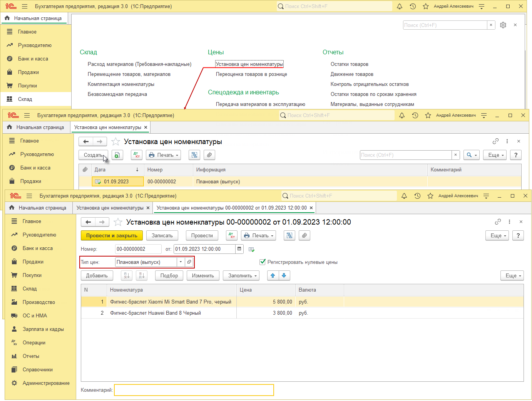Open 'Еще' menu above the price table
This screenshot has height=401, width=532.
point(512,275)
